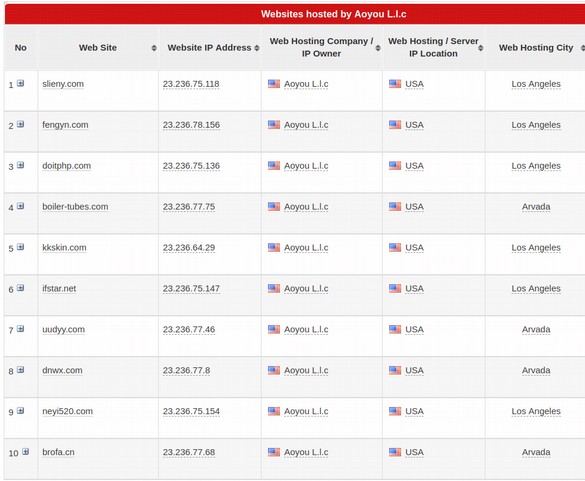Expand row 4 plus icon for boiler-tubes.com
Image resolution: width=585 pixels, height=481 pixels.
click(21, 206)
